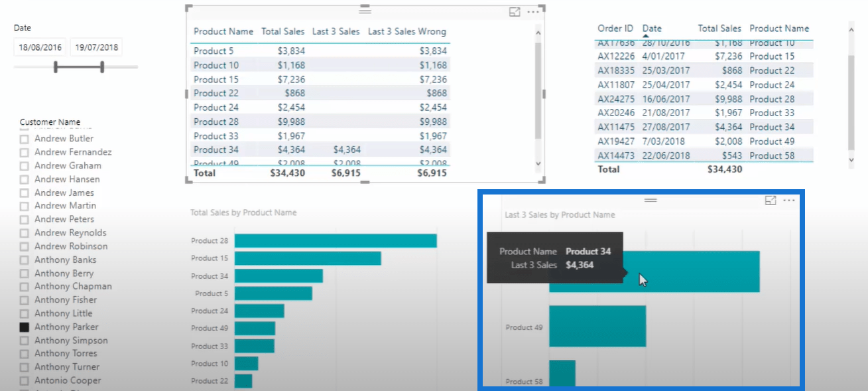Click order AX14473 in the orders table
This screenshot has width=868, height=391.
(x=616, y=155)
